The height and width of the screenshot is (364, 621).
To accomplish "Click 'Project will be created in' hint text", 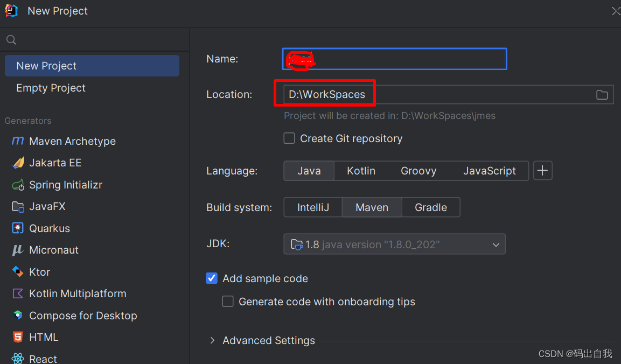I will (x=389, y=116).
